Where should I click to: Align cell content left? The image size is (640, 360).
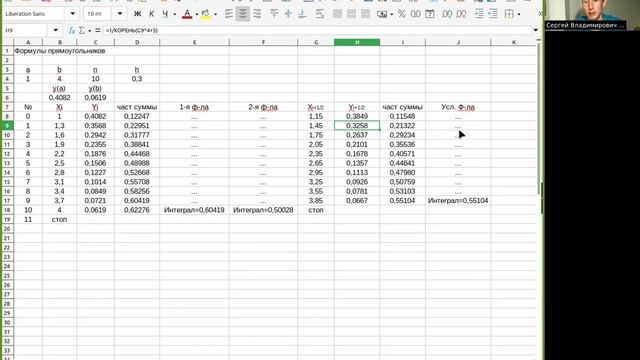(x=229, y=14)
